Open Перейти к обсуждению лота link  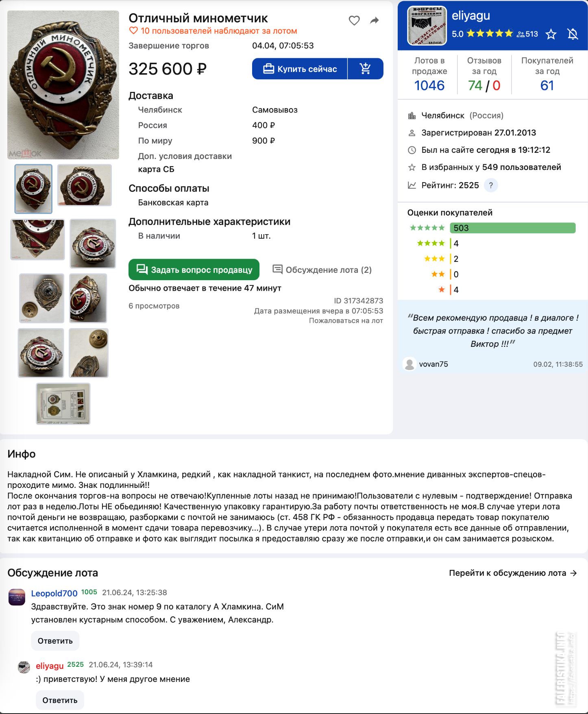[513, 573]
